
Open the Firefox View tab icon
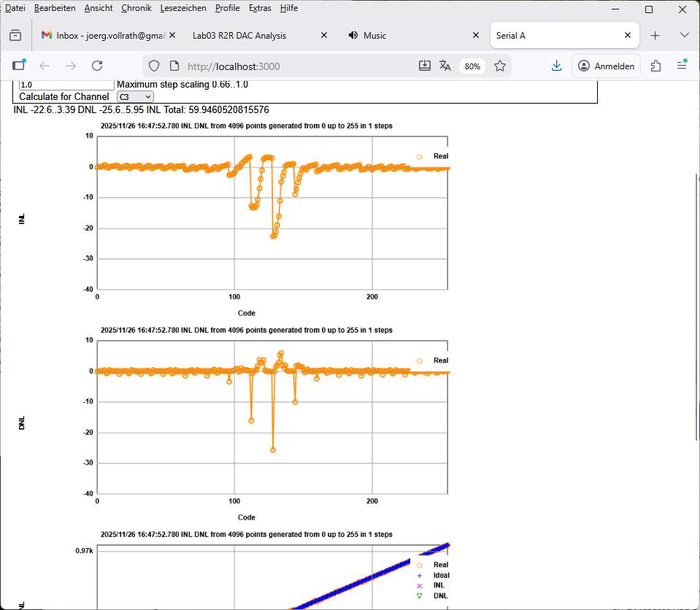15,35
